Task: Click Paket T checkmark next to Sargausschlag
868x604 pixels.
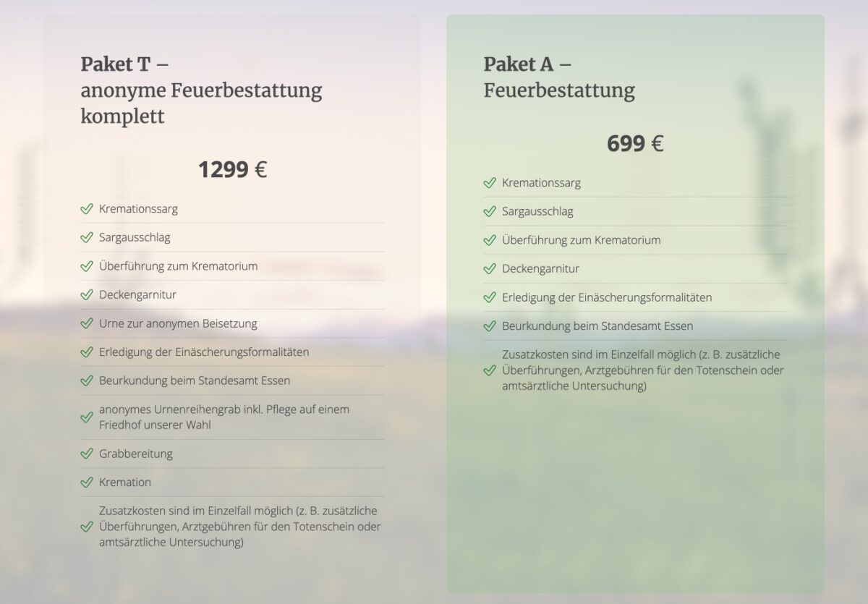Action: (x=87, y=237)
